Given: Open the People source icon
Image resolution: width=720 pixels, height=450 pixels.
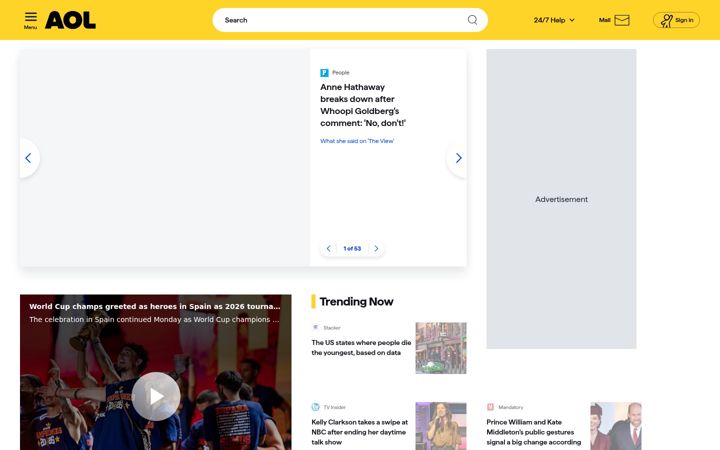Looking at the screenshot, I should [x=324, y=73].
